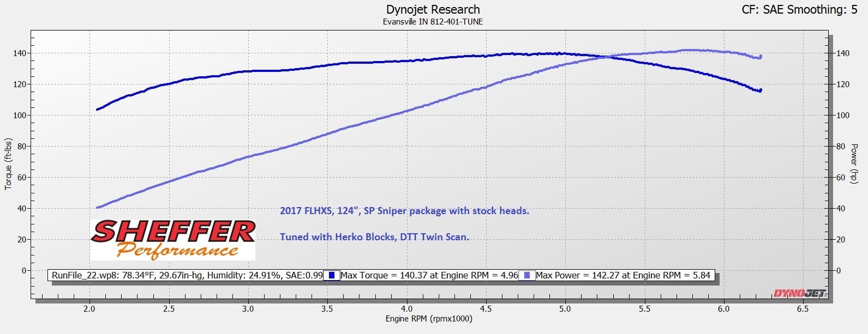Click the Dynojet logo in the chart corner
Screen dimensions: 868x334
coord(799,294)
